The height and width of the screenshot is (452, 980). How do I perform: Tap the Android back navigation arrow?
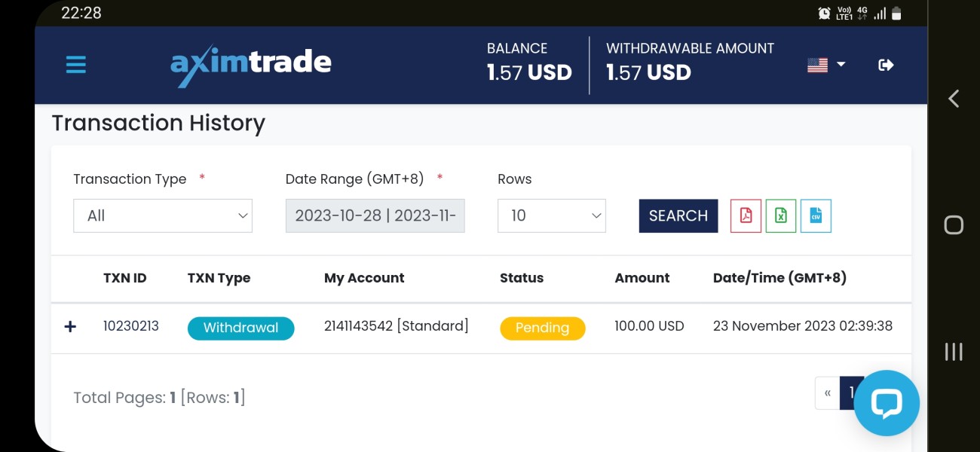pos(954,99)
